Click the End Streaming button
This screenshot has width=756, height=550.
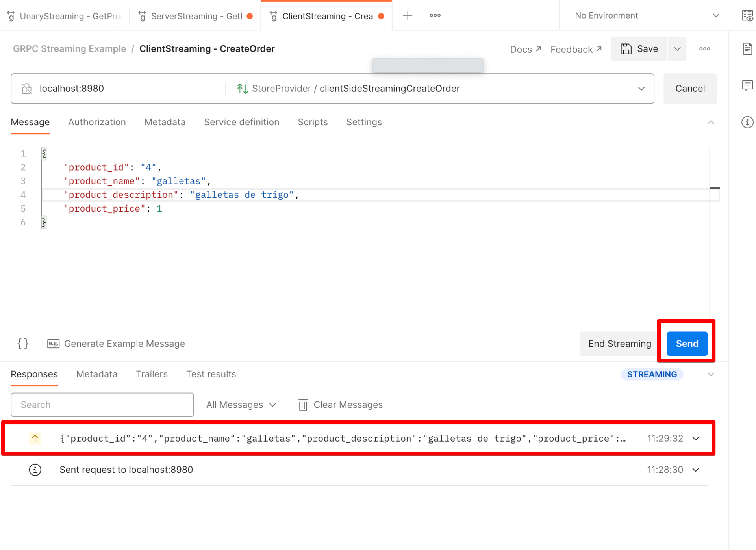[x=619, y=343]
